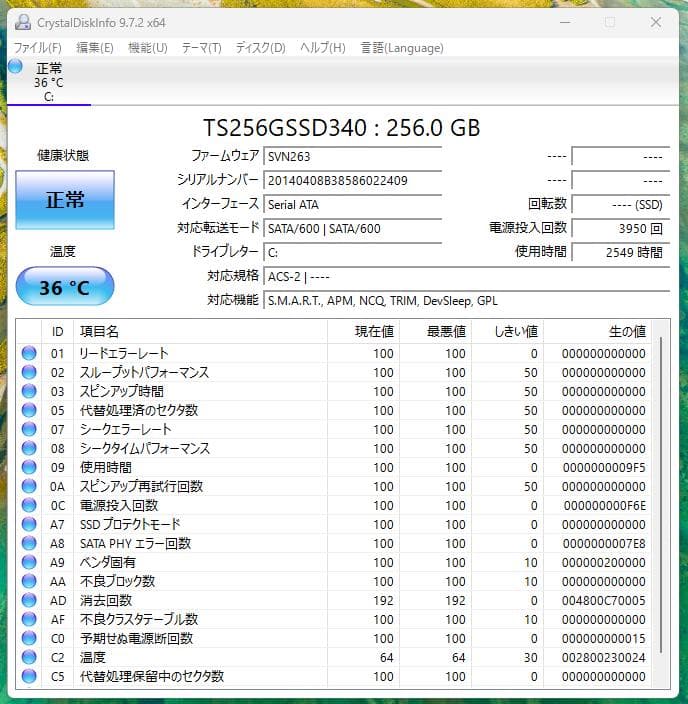Viewport: 688px width, 704px height.
Task: Click status orb in row A8 SATA PHY エラー回数
Action: (29, 543)
